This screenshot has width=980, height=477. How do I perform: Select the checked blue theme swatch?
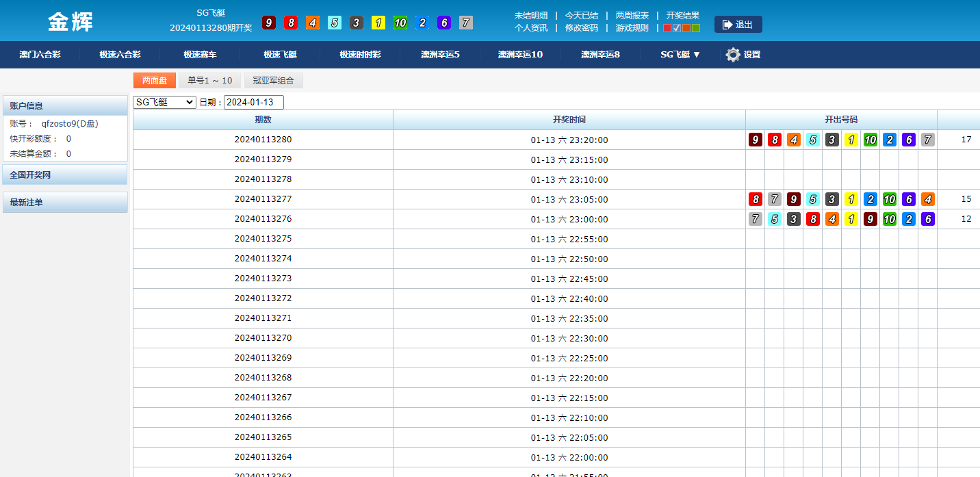click(677, 28)
